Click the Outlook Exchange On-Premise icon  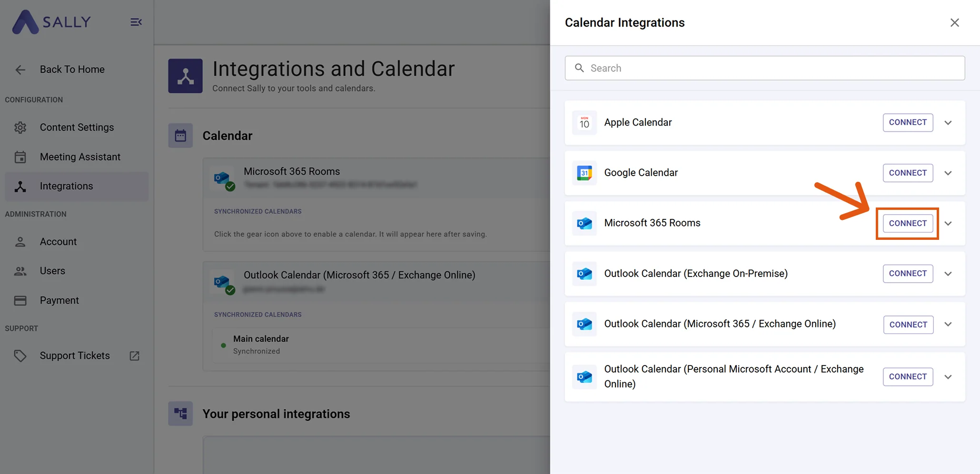[584, 274]
